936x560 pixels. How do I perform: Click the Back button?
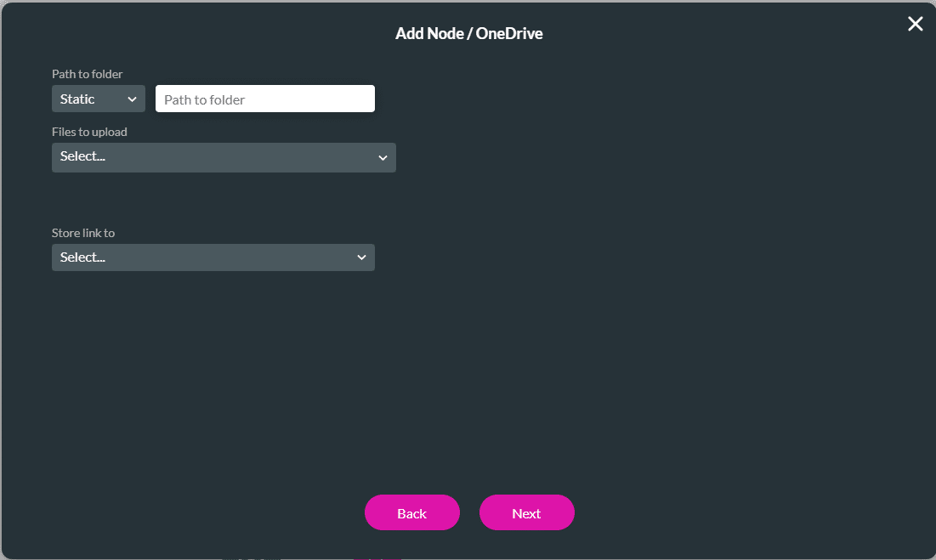(x=412, y=512)
